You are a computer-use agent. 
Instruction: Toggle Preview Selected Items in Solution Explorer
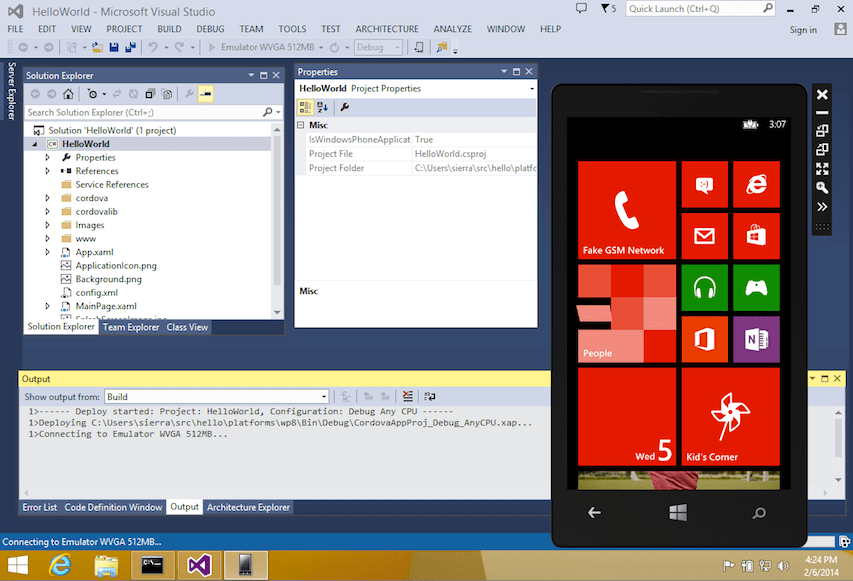pos(207,93)
